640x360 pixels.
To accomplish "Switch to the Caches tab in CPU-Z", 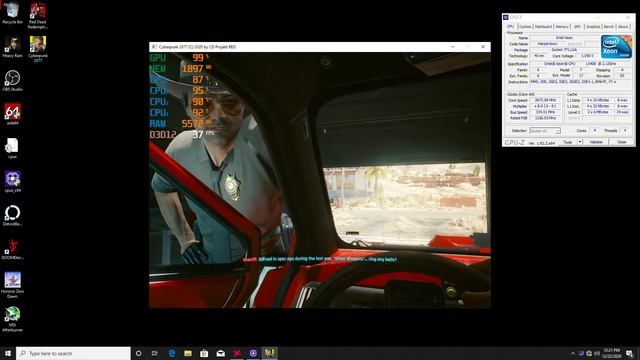I will tap(525, 27).
